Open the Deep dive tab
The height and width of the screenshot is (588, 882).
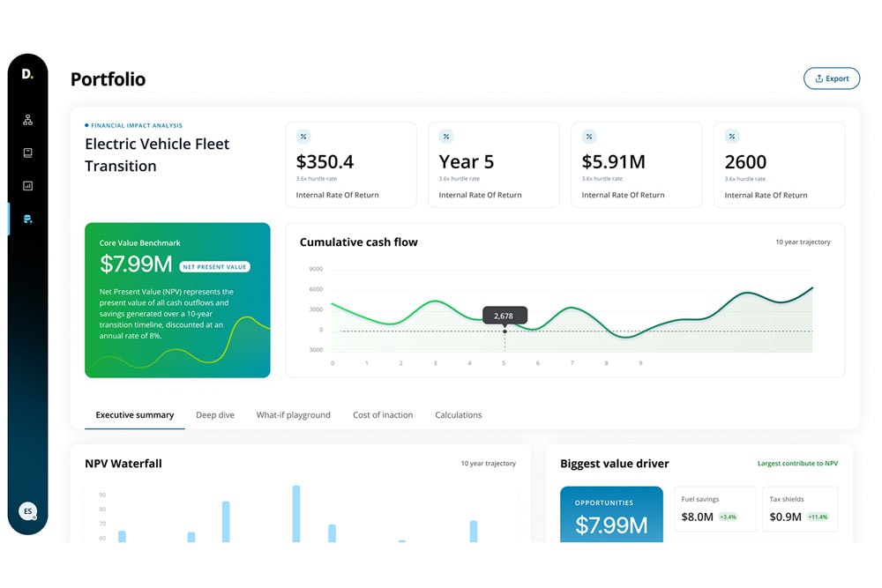pyautogui.click(x=215, y=415)
